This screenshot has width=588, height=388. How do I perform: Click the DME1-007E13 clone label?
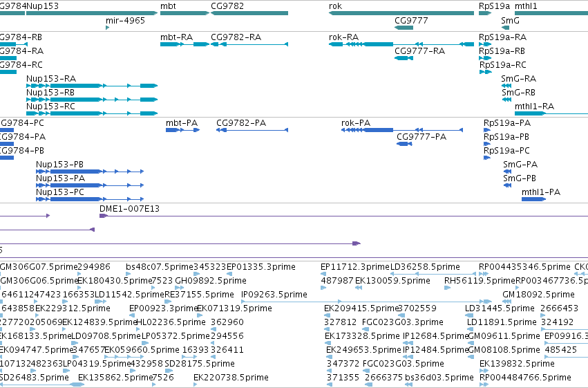(129, 209)
